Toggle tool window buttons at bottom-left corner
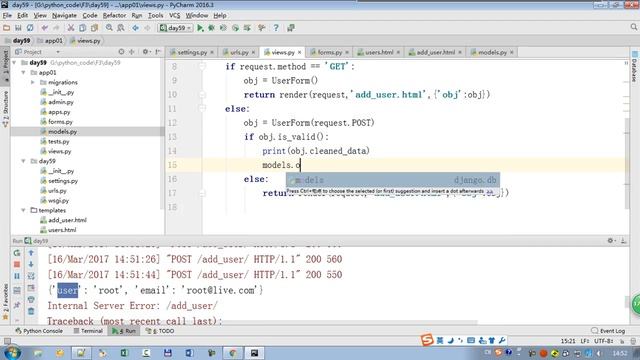This screenshot has width=640, height=360. coord(7,341)
